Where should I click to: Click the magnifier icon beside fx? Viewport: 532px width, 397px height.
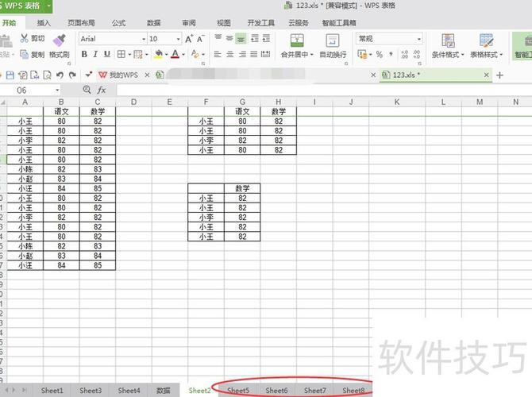(87, 90)
